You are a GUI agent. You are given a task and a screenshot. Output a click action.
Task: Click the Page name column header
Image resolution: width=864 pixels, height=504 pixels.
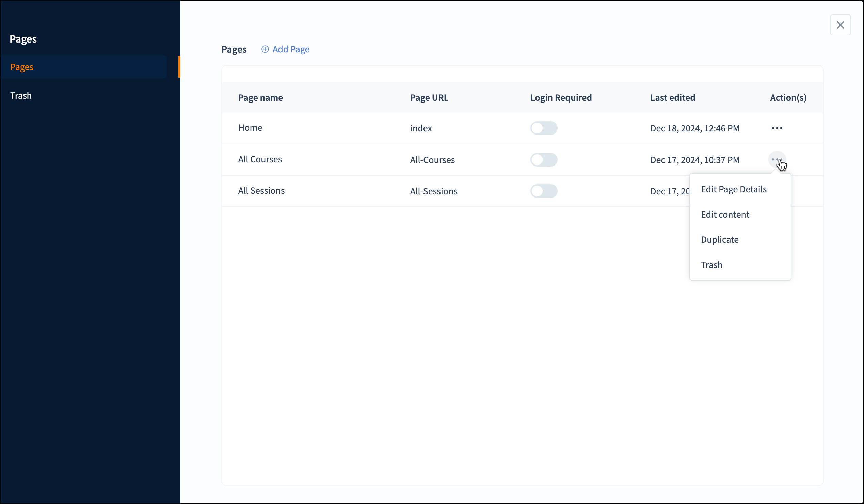[260, 98]
